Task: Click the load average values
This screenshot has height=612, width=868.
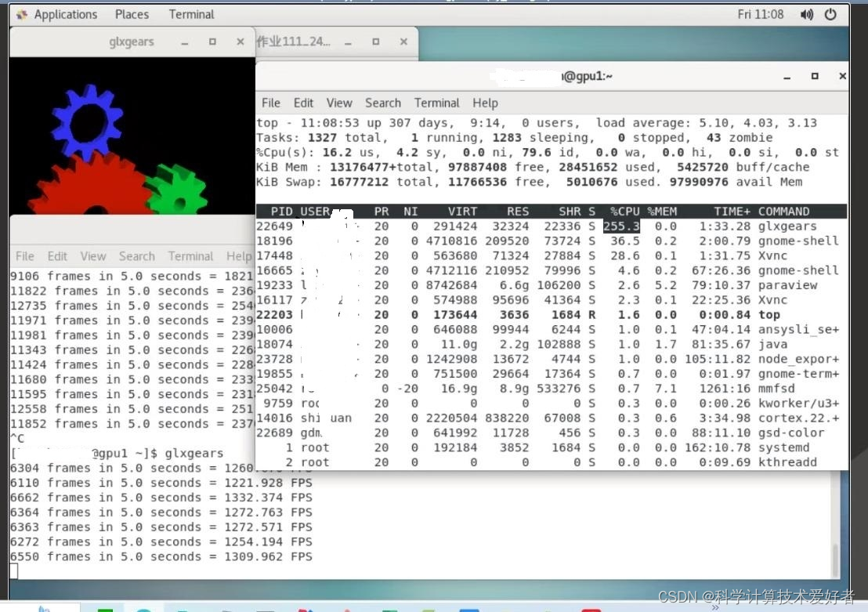Action: (x=758, y=123)
